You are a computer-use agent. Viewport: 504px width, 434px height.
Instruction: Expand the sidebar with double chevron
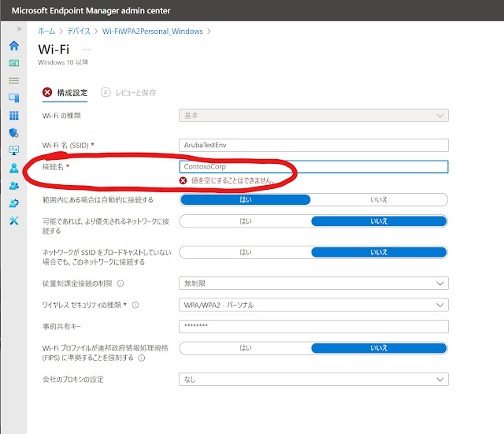coord(19,29)
